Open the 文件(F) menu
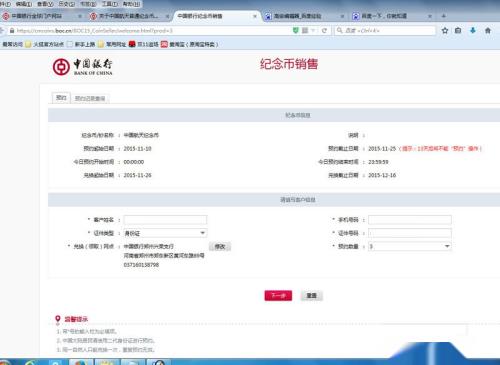 [x=5, y=4]
